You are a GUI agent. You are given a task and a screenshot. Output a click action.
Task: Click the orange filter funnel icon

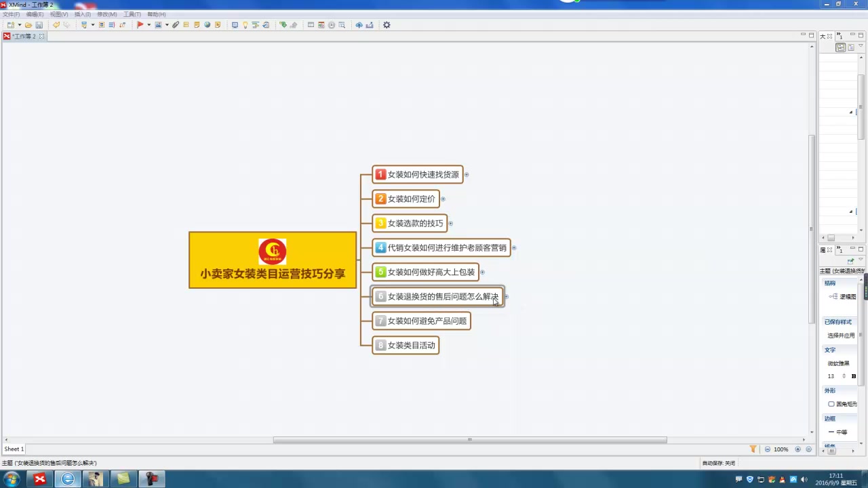[753, 449]
